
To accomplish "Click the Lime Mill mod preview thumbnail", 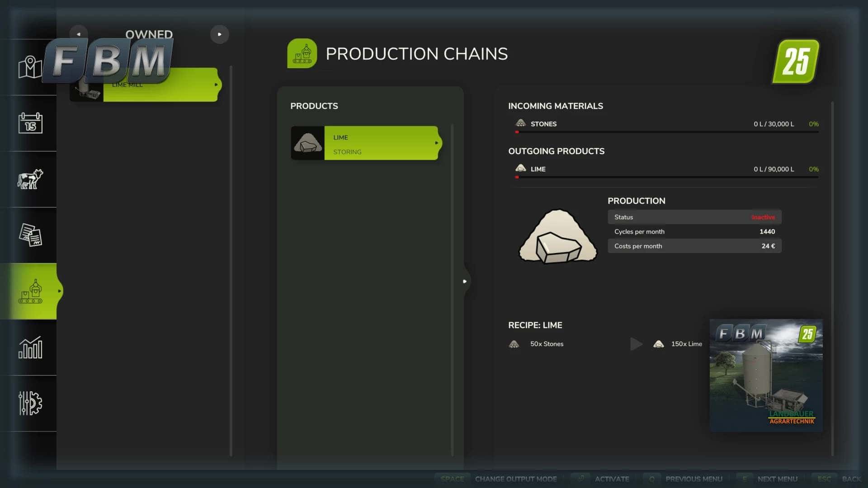I will [766, 375].
